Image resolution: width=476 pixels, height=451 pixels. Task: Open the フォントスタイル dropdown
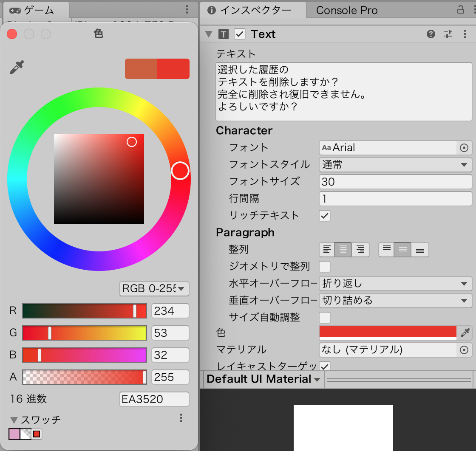tap(395, 165)
